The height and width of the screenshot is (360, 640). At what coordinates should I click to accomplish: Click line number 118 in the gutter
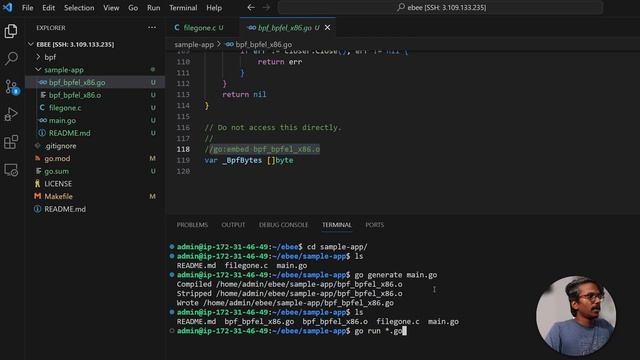pos(183,149)
